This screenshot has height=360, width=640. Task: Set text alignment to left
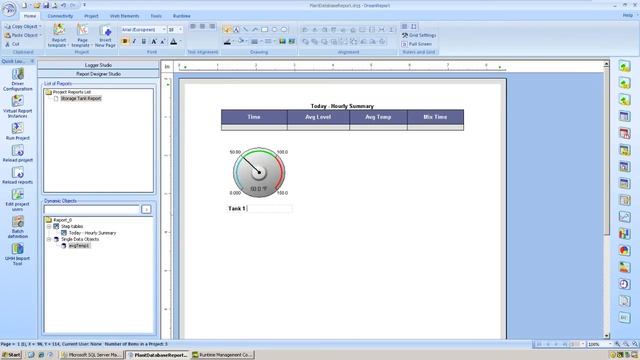point(193,26)
